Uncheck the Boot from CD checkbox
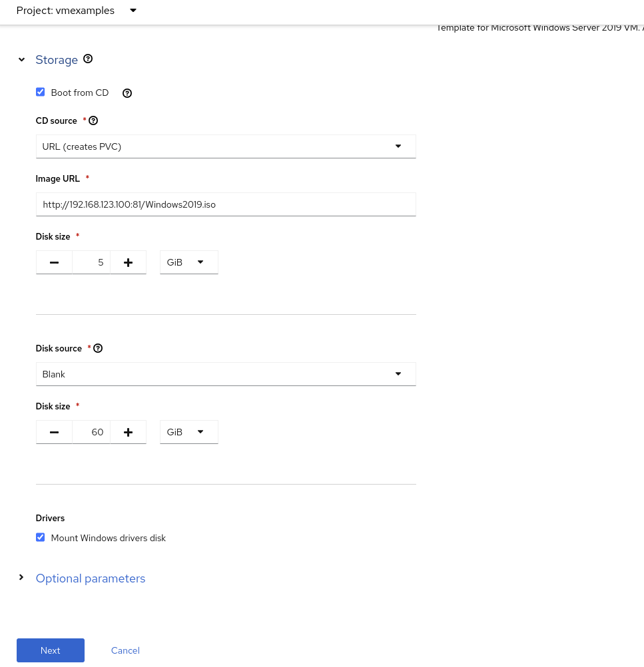 tap(41, 93)
